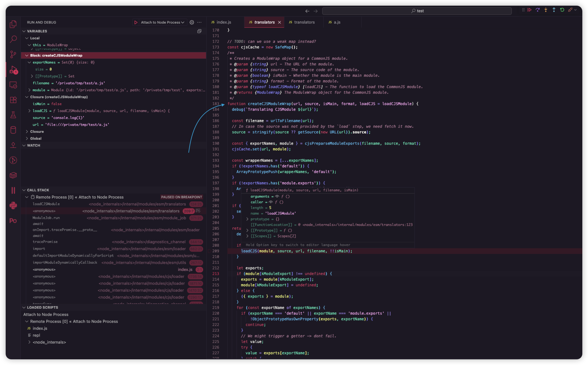Click line number 183 in the gutter
The width and height of the screenshot is (588, 365).
(216, 104)
